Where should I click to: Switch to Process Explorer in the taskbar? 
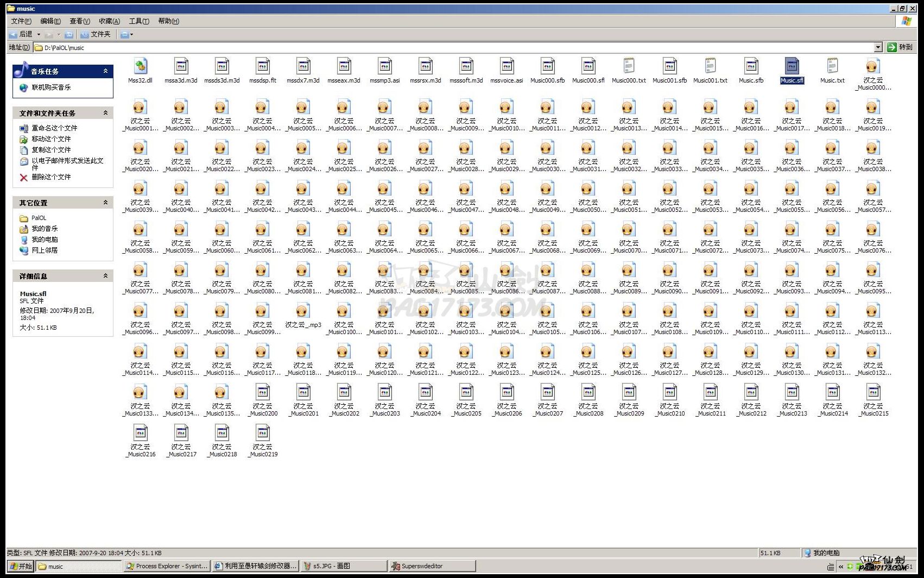167,566
